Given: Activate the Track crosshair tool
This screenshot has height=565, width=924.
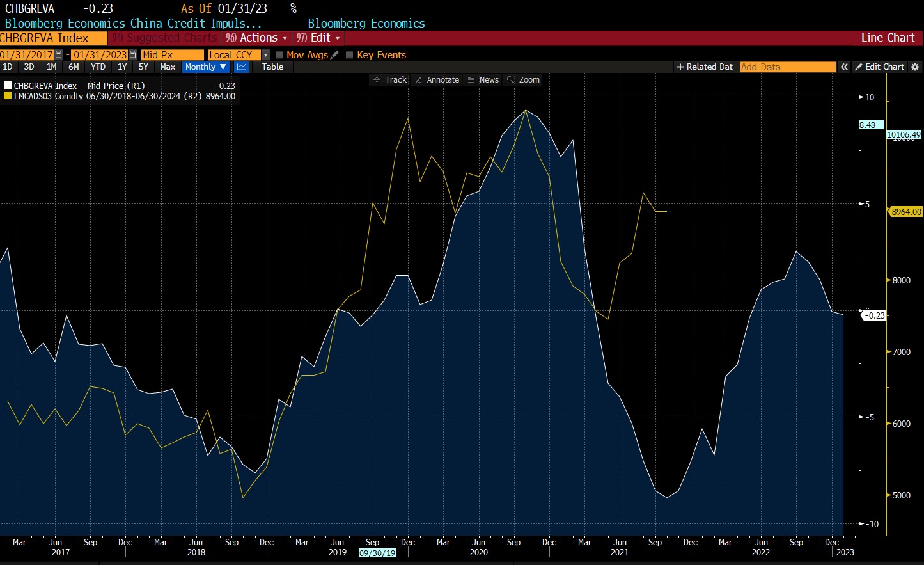Looking at the screenshot, I should pos(389,80).
